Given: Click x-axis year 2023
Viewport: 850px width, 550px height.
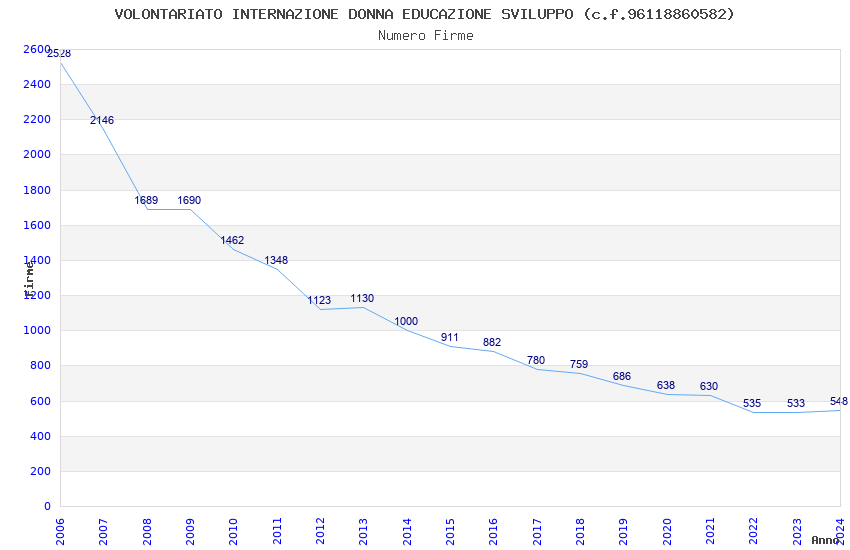Looking at the screenshot, I should (x=797, y=532).
